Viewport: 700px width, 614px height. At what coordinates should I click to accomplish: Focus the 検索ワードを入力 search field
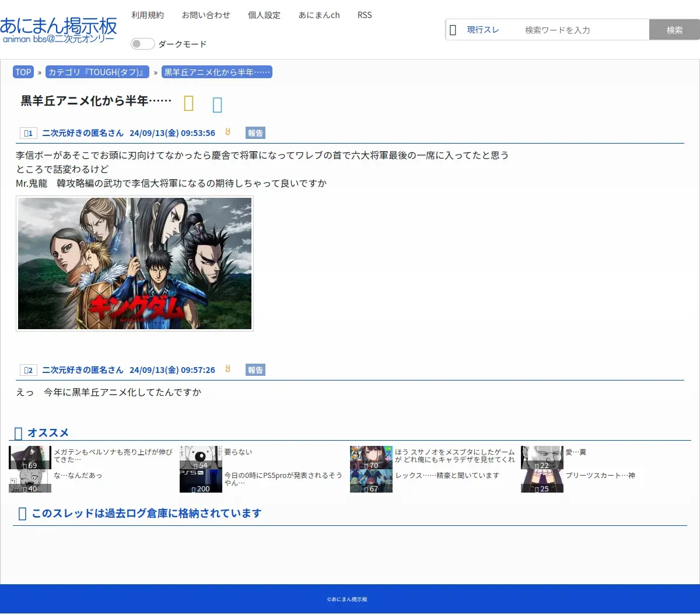tap(583, 30)
